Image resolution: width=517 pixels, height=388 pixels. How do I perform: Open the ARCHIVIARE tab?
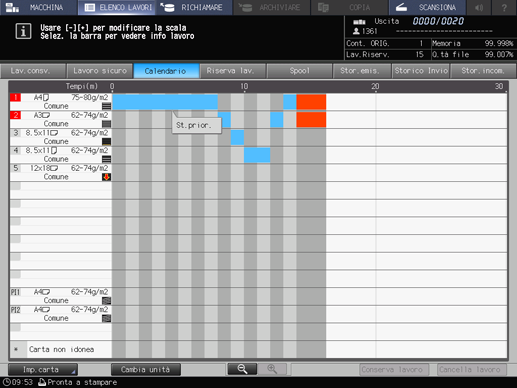(x=272, y=7)
